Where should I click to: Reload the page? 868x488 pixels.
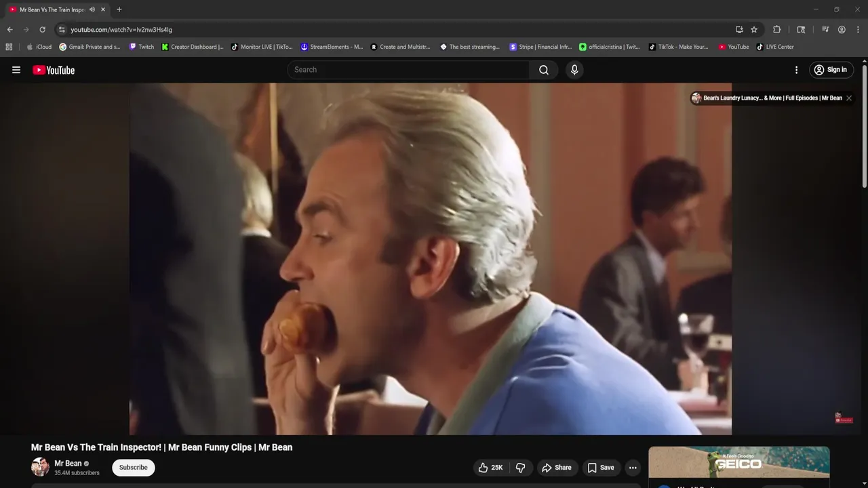click(42, 30)
